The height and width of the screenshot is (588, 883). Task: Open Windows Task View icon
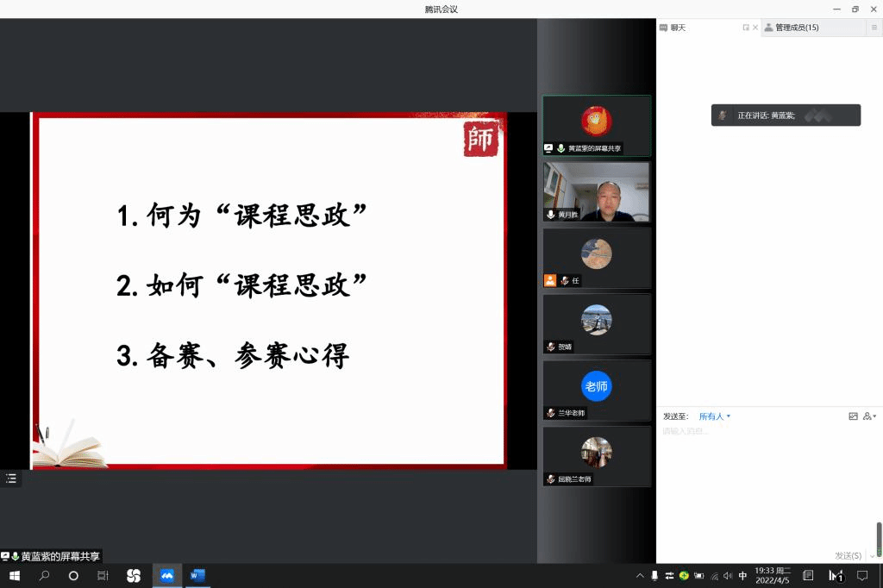pyautogui.click(x=103, y=575)
